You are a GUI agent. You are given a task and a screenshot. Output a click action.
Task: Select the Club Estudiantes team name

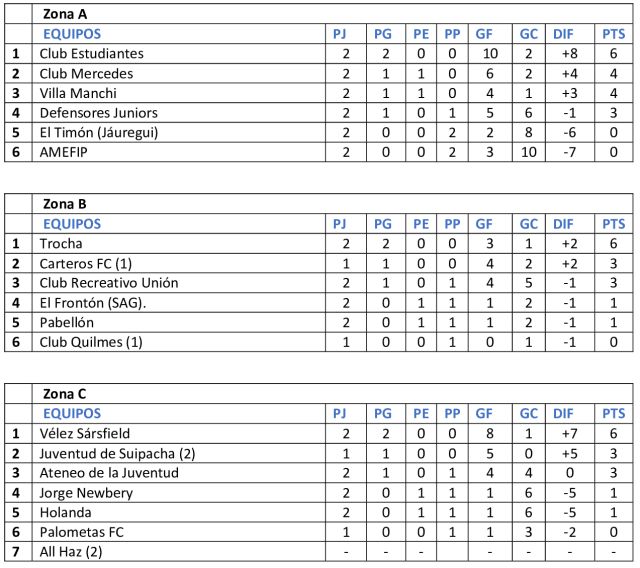coord(91,54)
